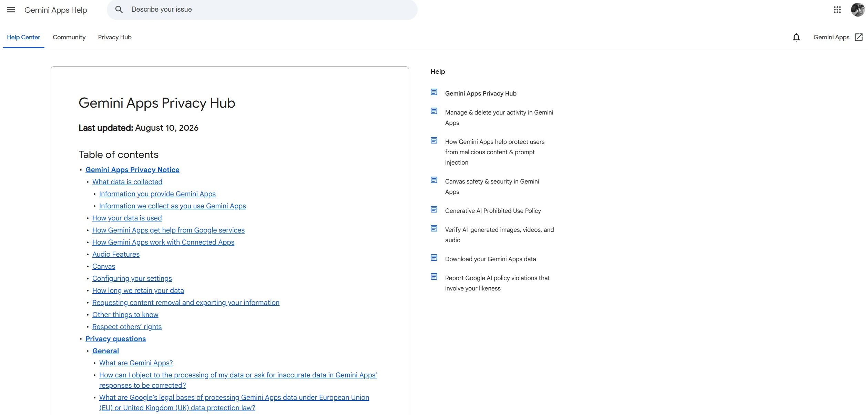
Task: Click the Gemini Apps Help title
Action: tap(55, 10)
